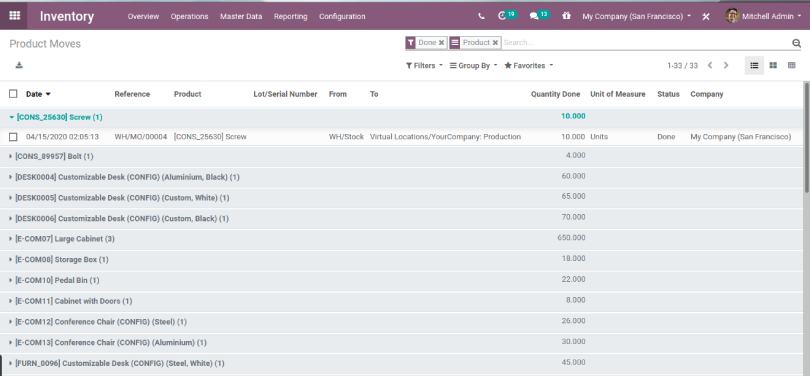810x376 pixels.
Task: Click the vertical scrollbar thumb
Action: 806,137
